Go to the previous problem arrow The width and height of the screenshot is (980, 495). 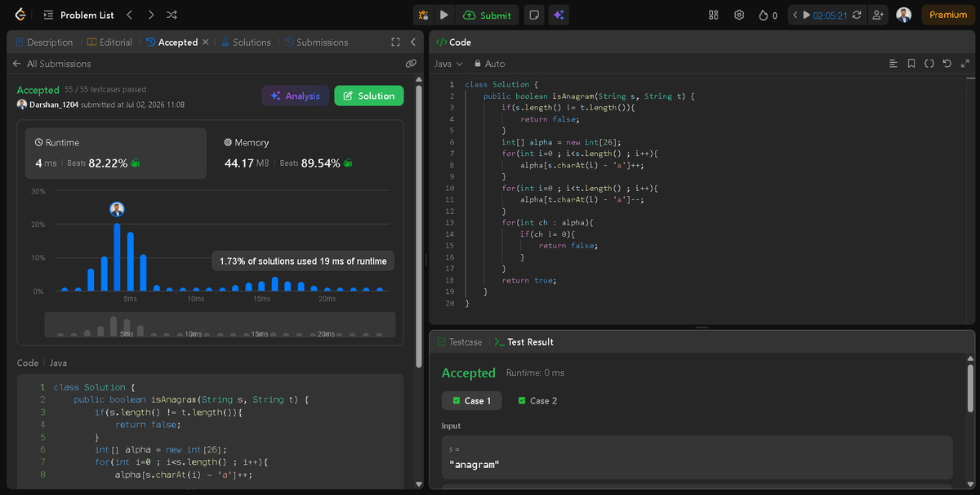(x=130, y=15)
